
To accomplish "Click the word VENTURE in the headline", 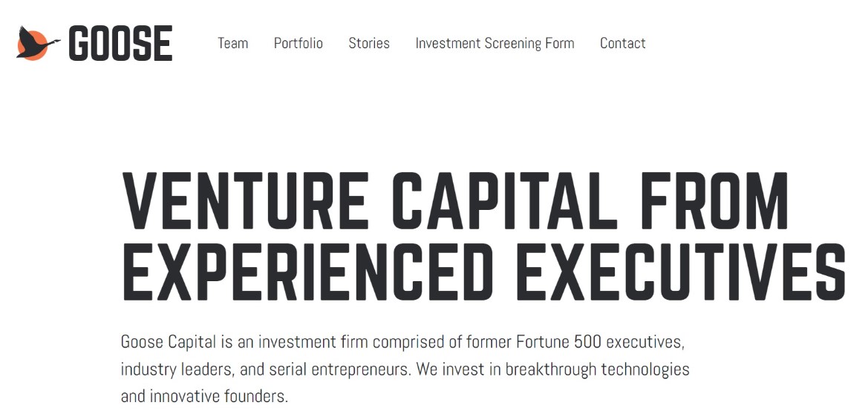I will tap(244, 201).
